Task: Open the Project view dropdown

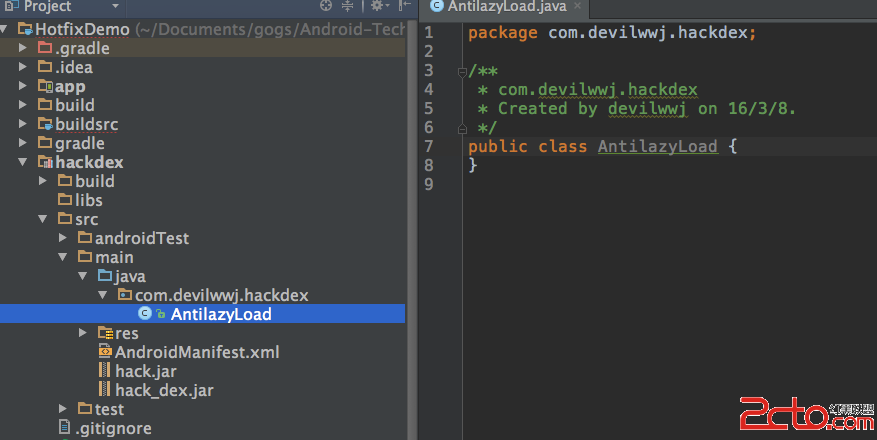Action: coord(115,6)
